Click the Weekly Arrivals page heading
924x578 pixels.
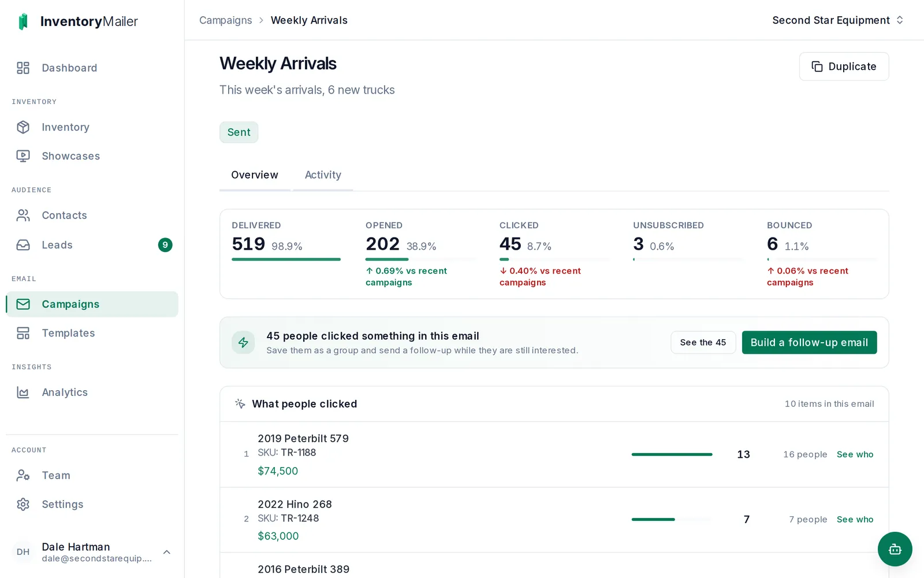tap(278, 64)
